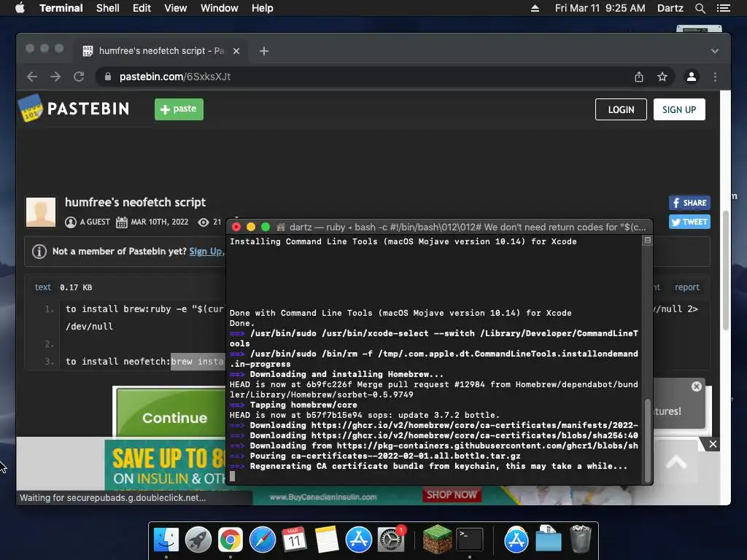Open the Window menu
The height and width of the screenshot is (560, 747).
click(x=219, y=8)
